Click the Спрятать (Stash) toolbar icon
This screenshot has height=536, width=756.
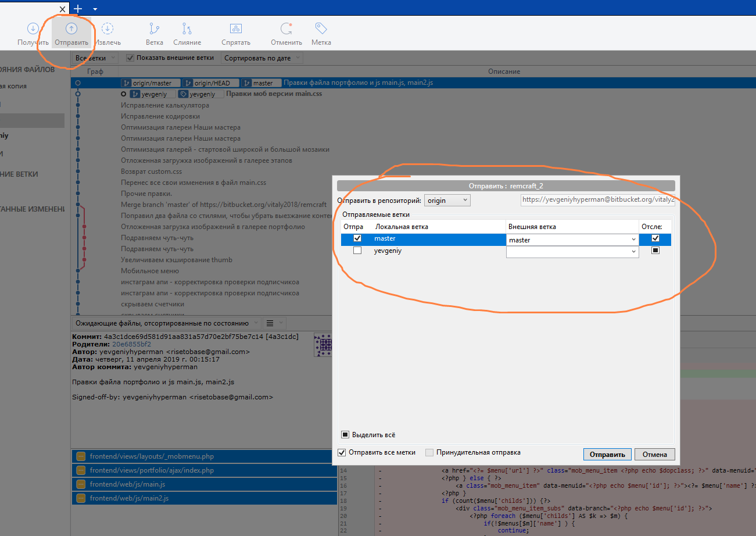point(235,28)
